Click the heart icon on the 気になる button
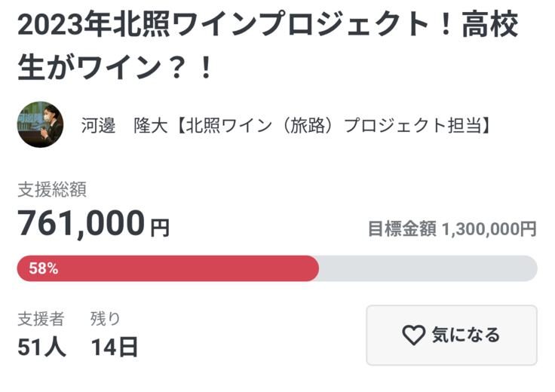 (x=413, y=335)
